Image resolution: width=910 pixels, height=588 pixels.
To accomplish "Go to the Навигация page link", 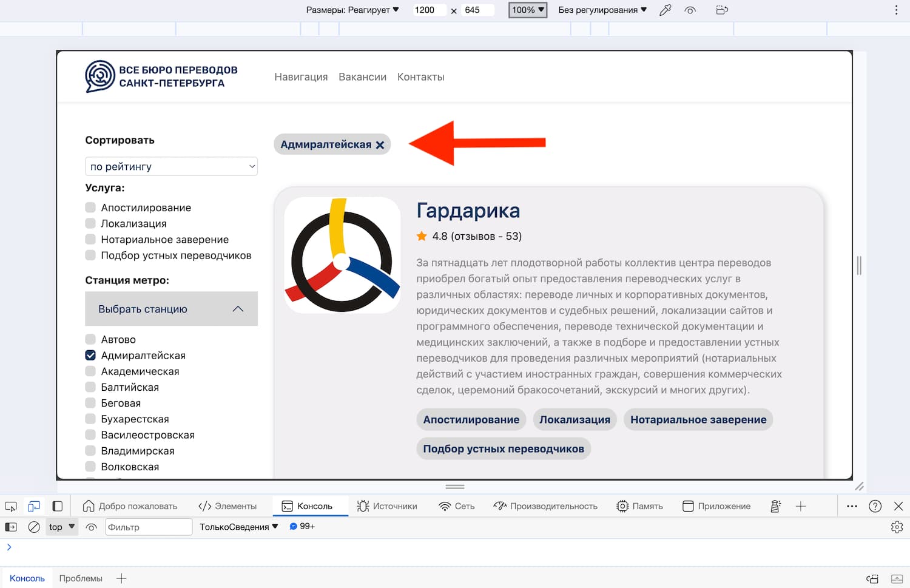I will 301,77.
